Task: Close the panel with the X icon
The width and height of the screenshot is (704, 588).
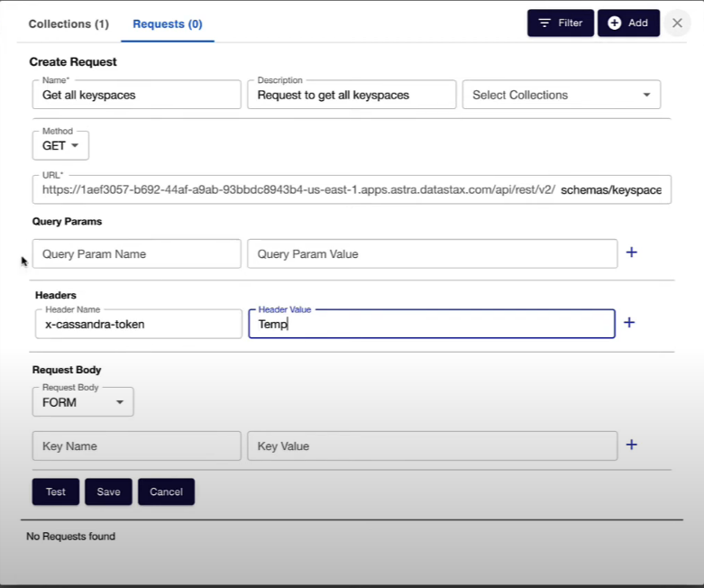Action: (677, 23)
